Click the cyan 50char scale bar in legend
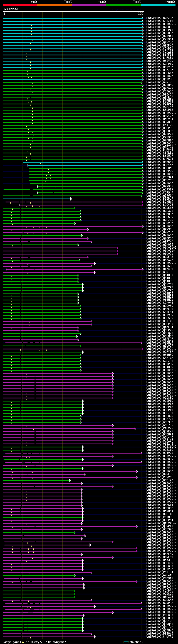The width and height of the screenshot is (178, 644). click(x=126, y=642)
